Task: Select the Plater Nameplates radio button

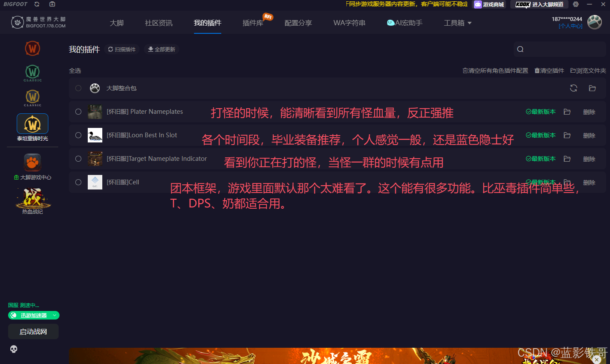Action: pos(78,112)
